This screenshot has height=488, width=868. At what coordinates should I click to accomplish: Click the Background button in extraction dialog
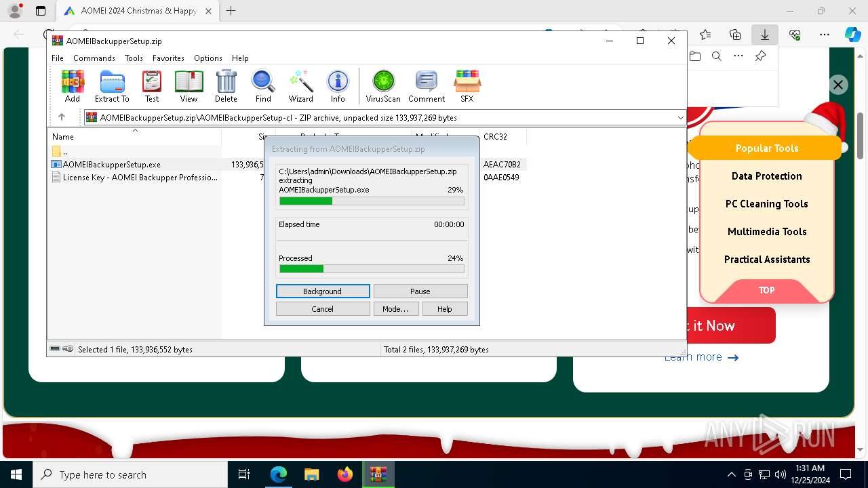tap(323, 291)
